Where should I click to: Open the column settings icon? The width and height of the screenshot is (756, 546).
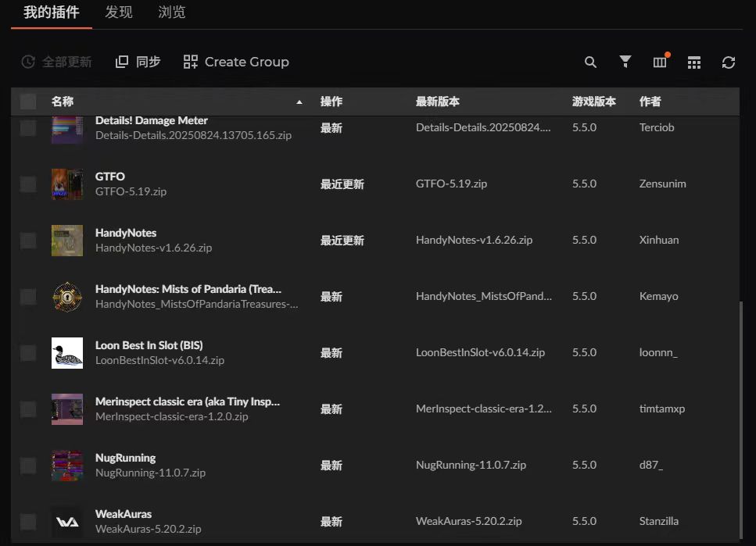click(x=660, y=62)
